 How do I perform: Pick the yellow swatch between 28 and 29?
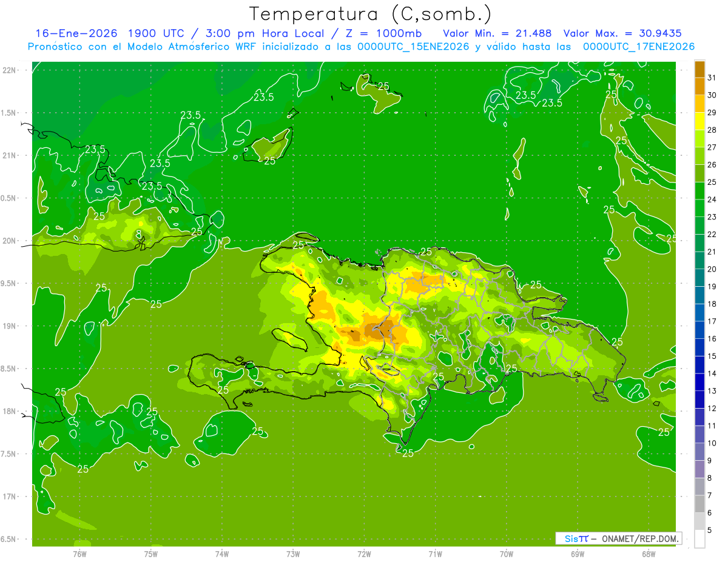(699, 121)
